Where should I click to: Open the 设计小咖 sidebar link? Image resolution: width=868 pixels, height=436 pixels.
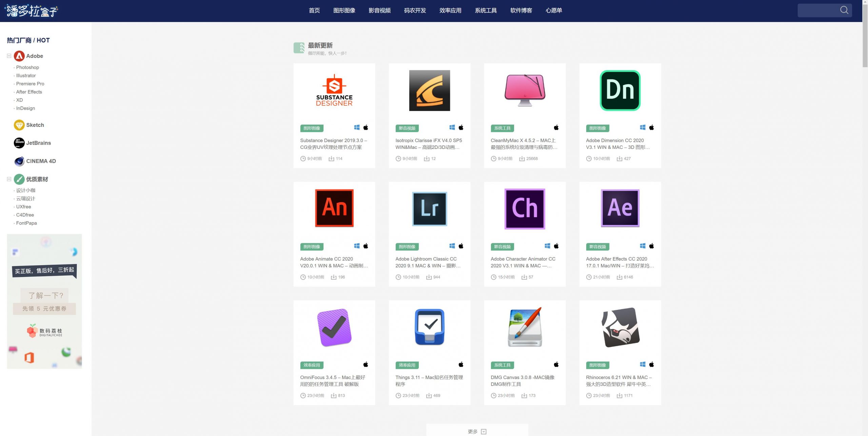click(26, 190)
